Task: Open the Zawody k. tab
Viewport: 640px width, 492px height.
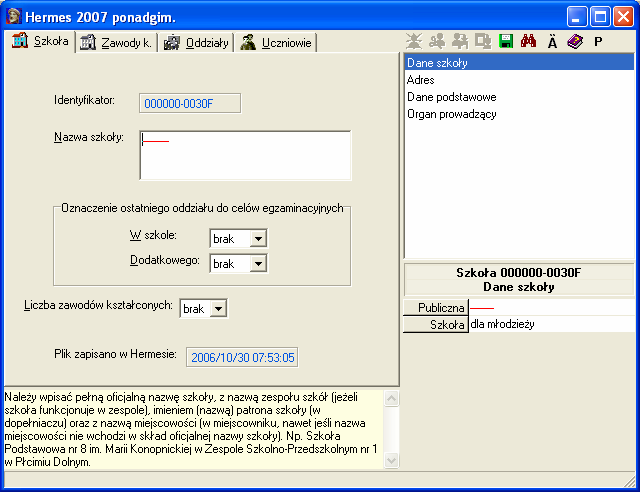Action: point(116,42)
